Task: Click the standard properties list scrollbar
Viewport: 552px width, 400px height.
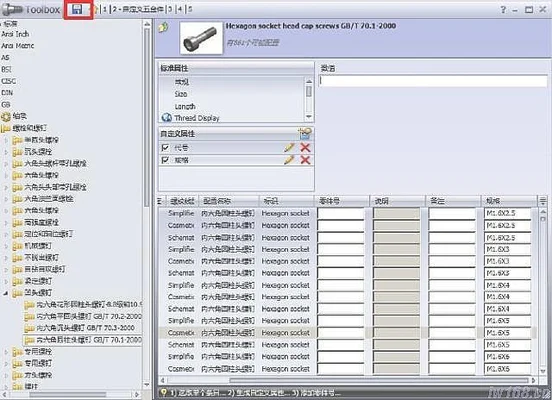Action: click(x=309, y=100)
